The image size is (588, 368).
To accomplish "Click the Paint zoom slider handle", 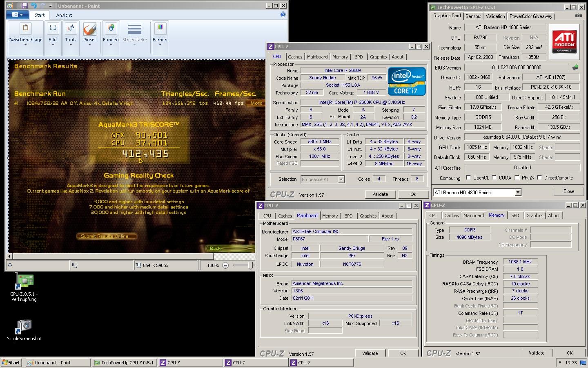I will [x=250, y=265].
